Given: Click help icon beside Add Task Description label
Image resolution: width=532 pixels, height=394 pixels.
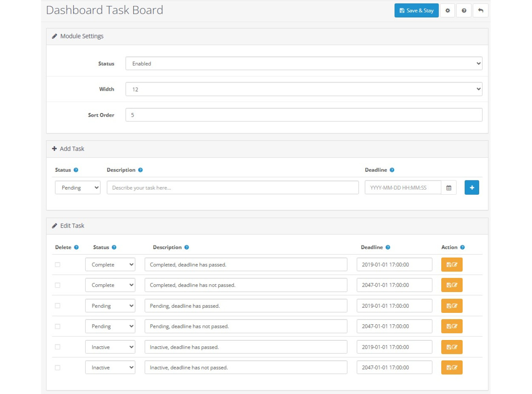Looking at the screenshot, I should tap(140, 170).
